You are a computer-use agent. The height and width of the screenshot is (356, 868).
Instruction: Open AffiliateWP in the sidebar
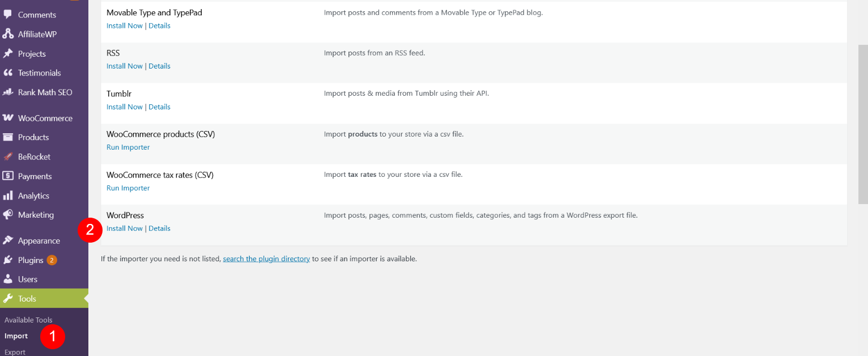(x=37, y=34)
